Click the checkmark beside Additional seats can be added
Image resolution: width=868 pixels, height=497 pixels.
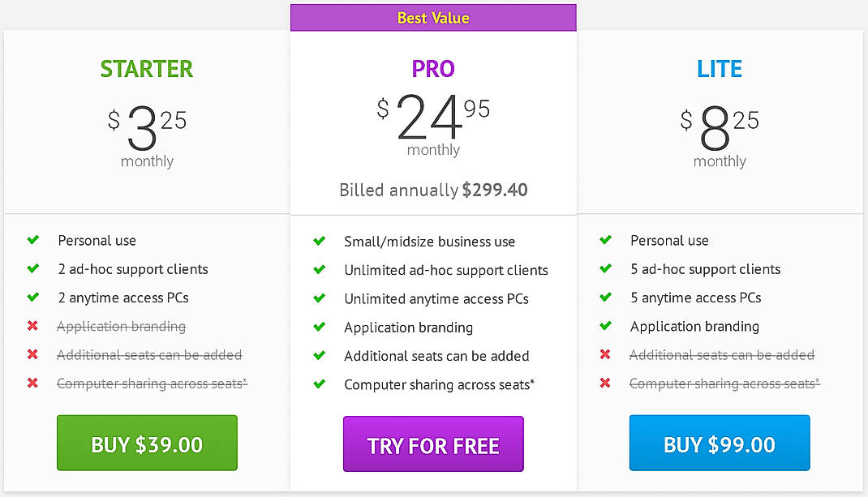pos(319,355)
